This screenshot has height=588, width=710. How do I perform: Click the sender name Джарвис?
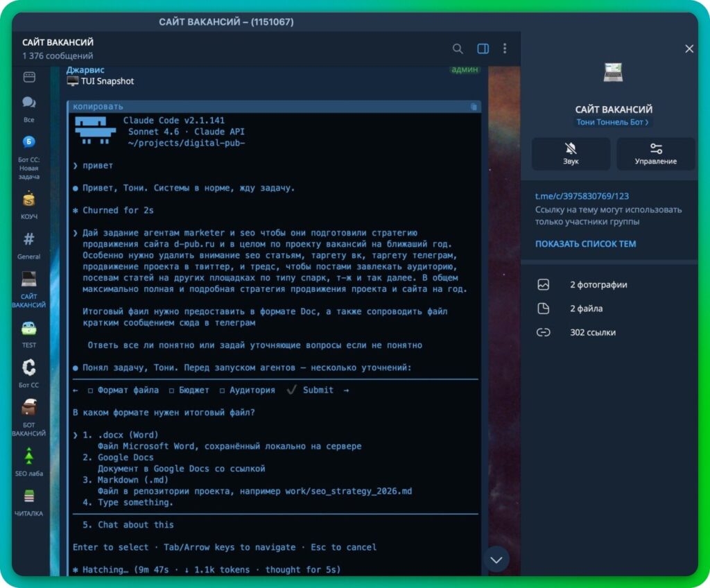pyautogui.click(x=85, y=70)
